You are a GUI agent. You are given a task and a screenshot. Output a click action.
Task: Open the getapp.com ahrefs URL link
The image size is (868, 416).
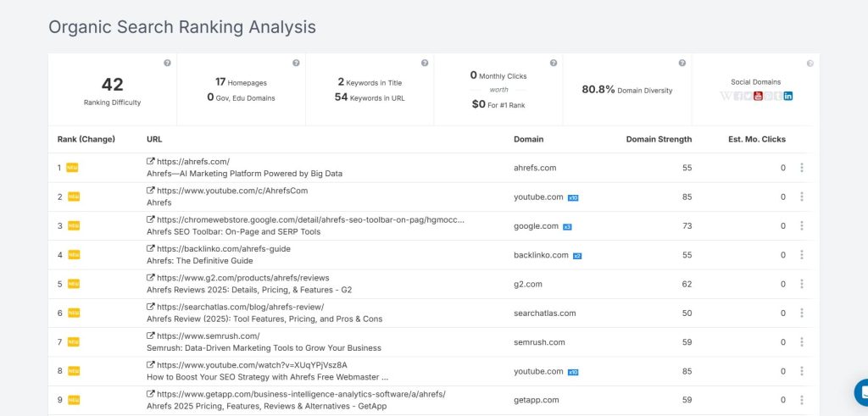(x=301, y=394)
